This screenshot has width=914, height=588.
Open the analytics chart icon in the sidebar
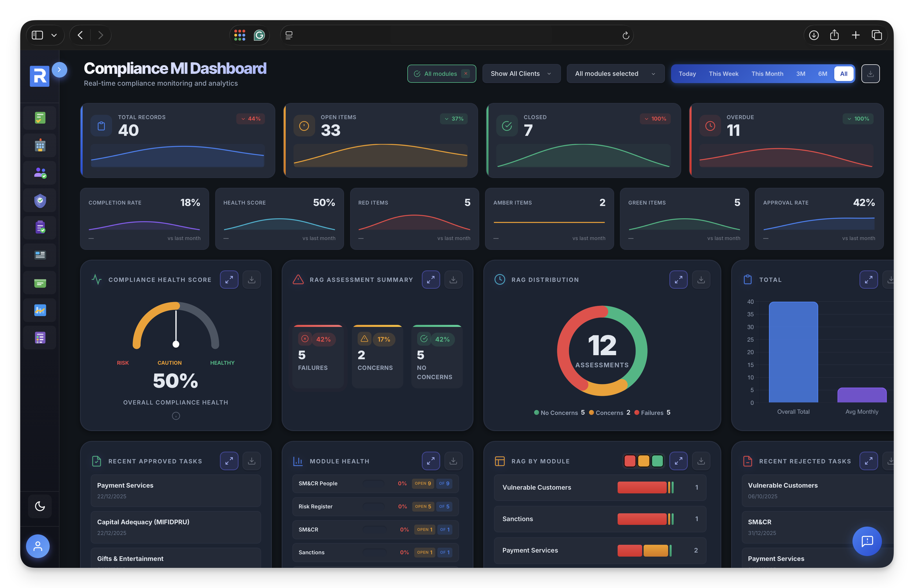pos(39,310)
